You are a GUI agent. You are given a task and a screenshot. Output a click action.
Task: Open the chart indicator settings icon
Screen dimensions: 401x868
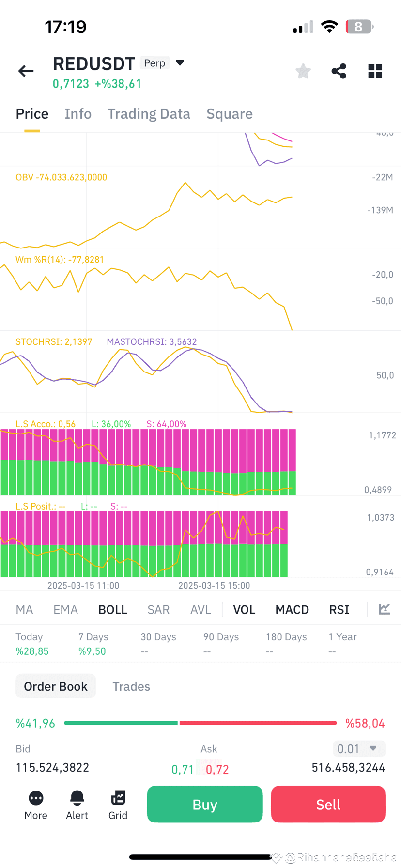pyautogui.click(x=385, y=609)
